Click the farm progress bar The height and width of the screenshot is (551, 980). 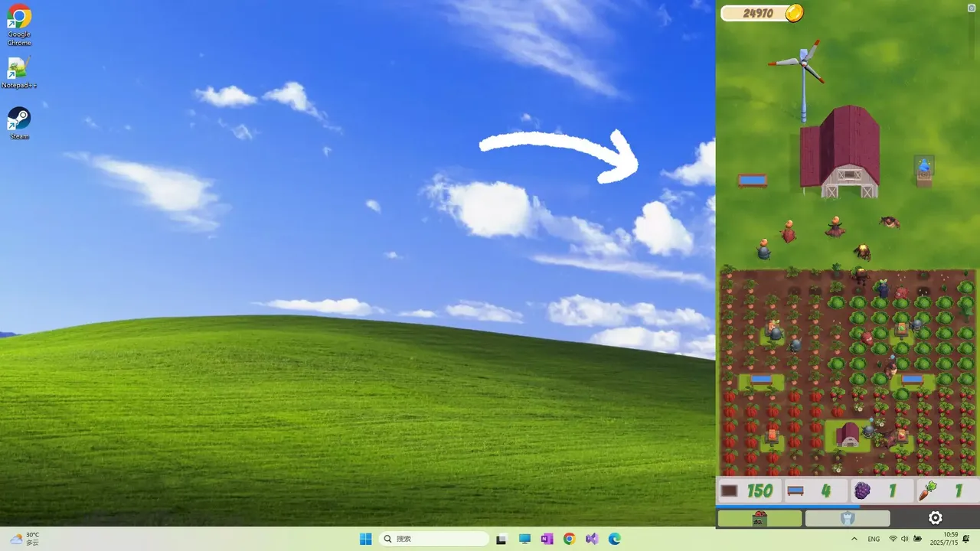click(x=848, y=506)
